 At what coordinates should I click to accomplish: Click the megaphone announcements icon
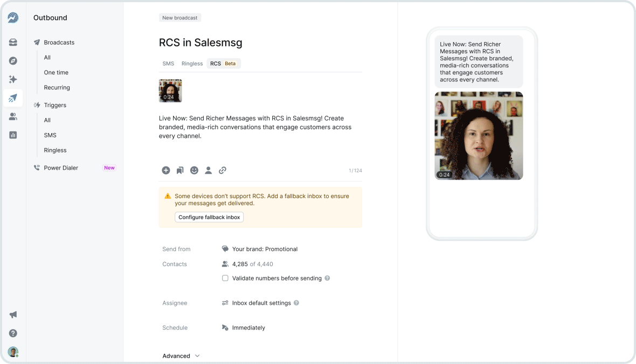tap(13, 314)
